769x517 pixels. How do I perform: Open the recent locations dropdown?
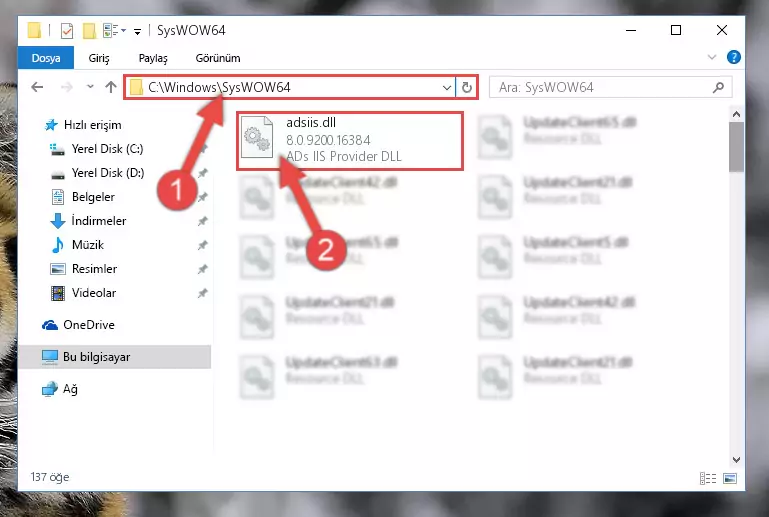click(x=90, y=87)
